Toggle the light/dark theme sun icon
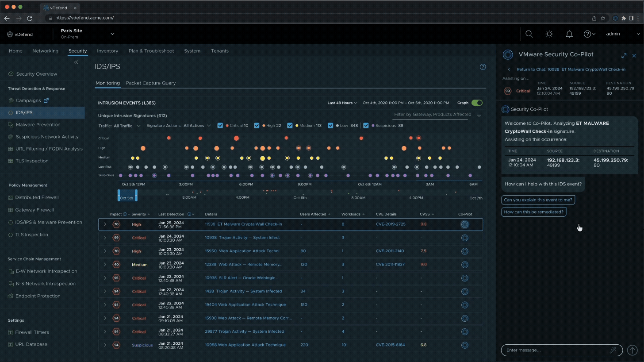The image size is (644, 362). point(549,34)
